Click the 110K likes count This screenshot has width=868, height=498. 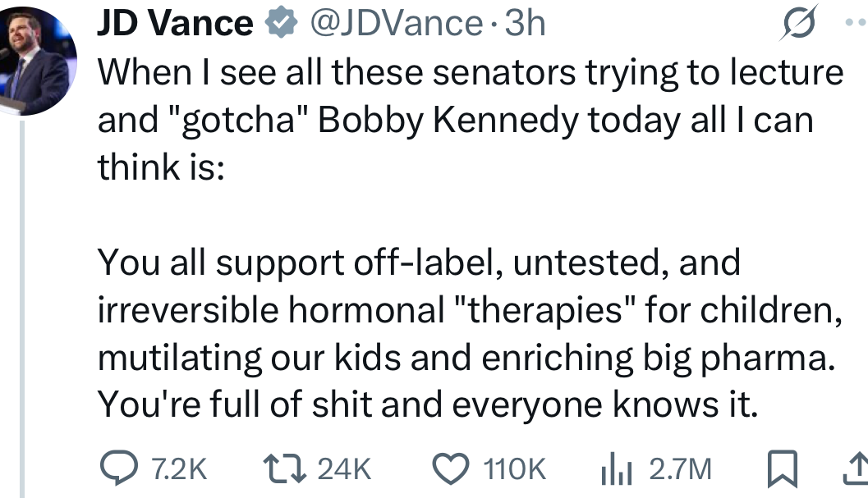pos(515,468)
